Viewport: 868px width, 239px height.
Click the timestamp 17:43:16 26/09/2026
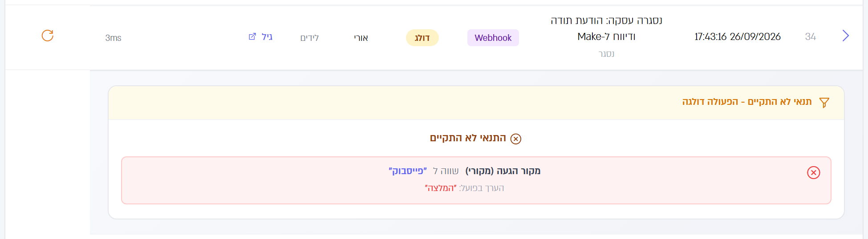738,36
